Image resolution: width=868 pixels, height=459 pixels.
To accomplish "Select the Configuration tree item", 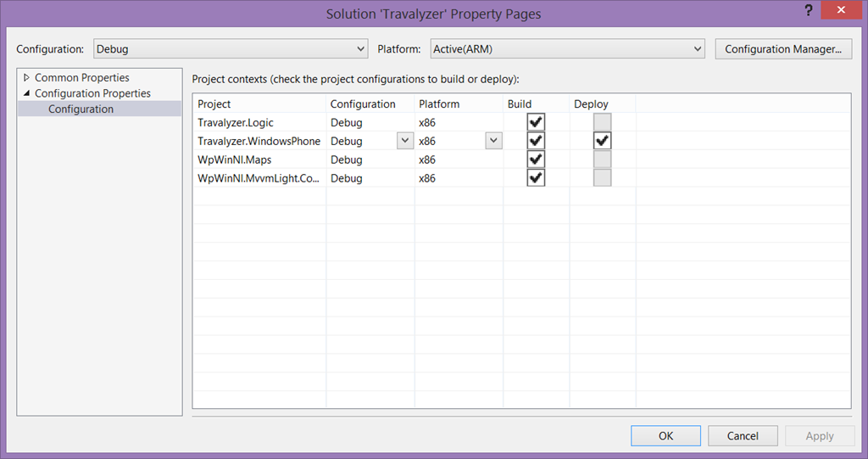I will coord(81,109).
